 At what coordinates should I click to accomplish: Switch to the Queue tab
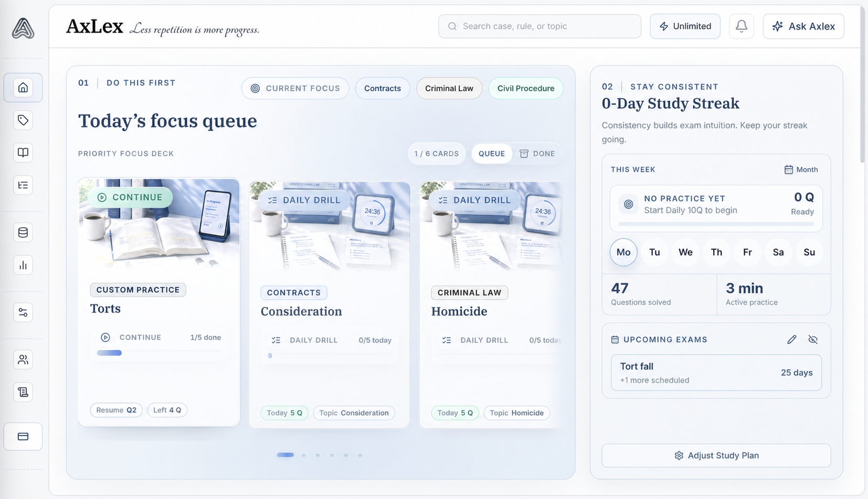coord(492,154)
